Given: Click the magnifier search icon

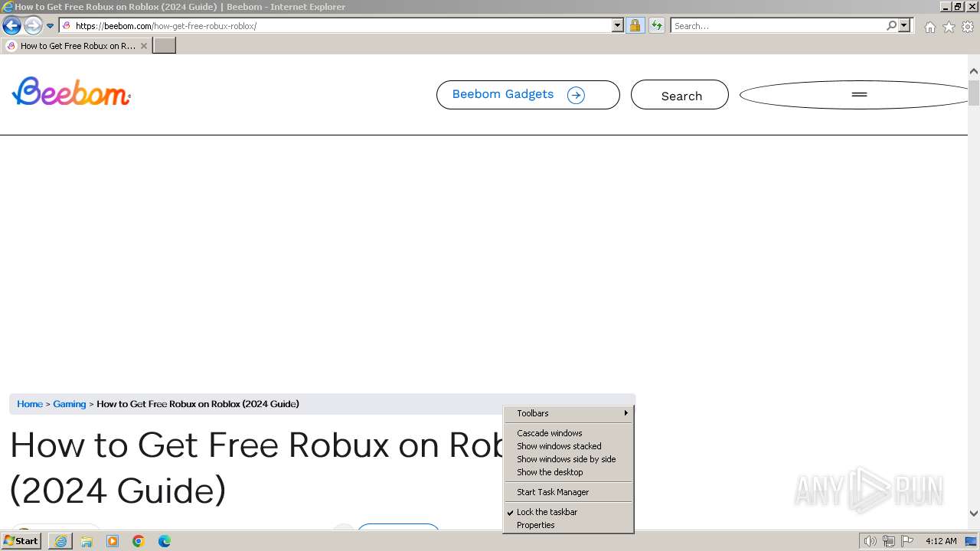Looking at the screenshot, I should 891,25.
